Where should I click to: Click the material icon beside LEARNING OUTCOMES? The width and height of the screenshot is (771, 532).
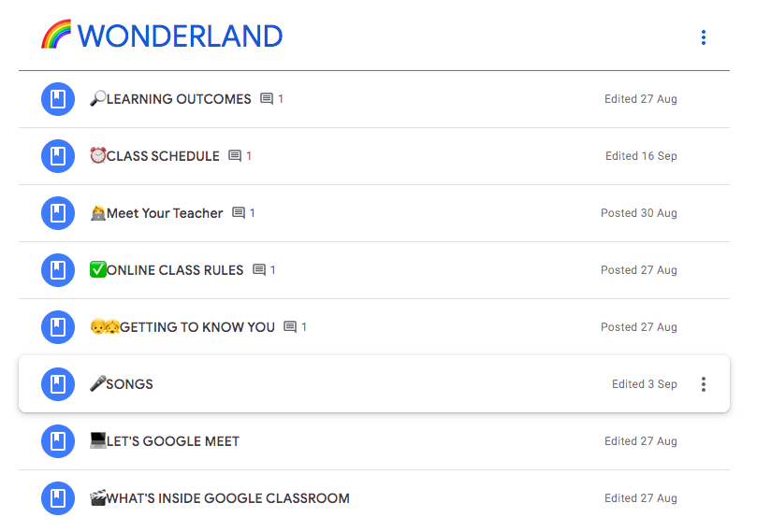pyautogui.click(x=58, y=99)
